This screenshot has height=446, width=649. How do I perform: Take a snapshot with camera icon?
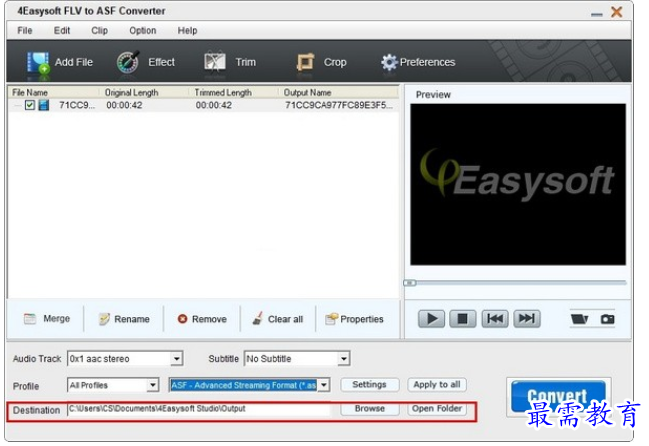pyautogui.click(x=608, y=319)
